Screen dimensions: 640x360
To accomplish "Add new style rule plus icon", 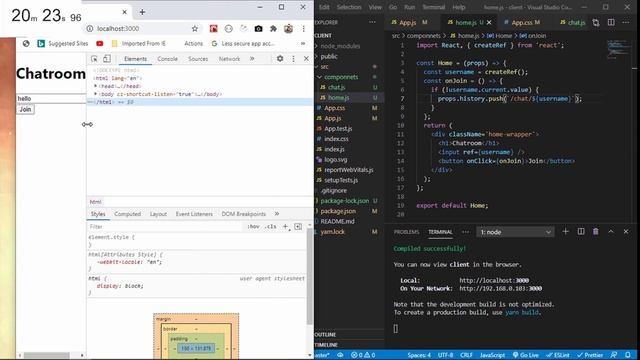I will (286, 227).
